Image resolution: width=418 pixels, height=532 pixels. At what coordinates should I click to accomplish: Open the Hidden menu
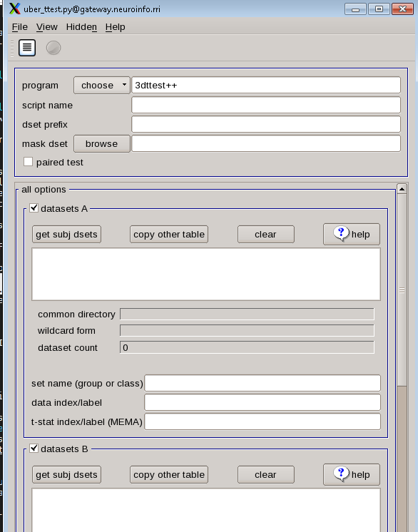[x=81, y=27]
